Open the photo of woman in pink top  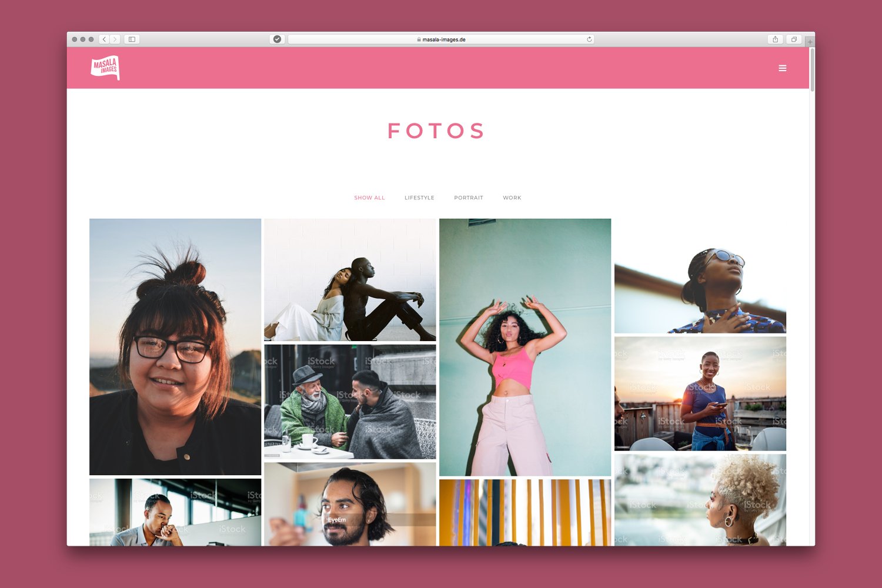pos(525,347)
